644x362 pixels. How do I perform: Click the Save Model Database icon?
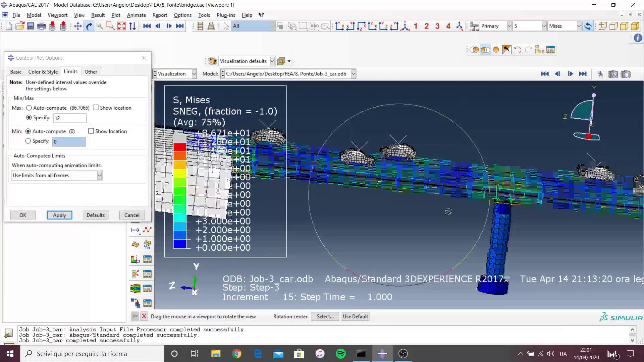[x=31, y=26]
